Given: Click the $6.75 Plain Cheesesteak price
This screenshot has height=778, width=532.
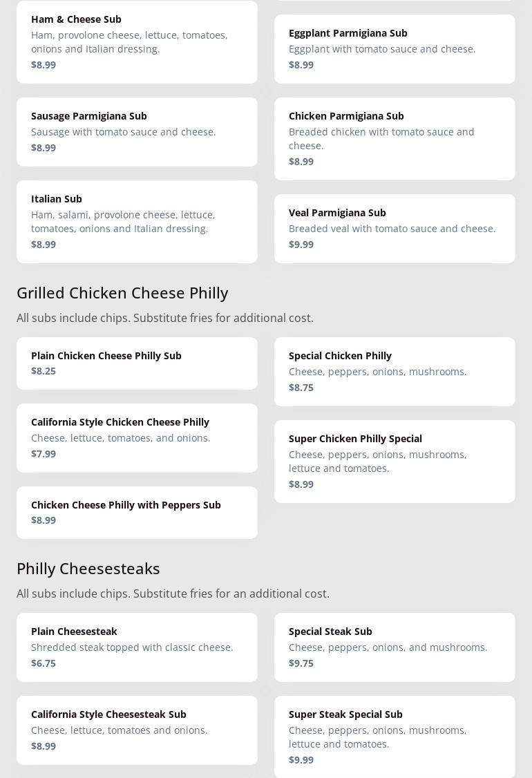Looking at the screenshot, I should 44,663.
